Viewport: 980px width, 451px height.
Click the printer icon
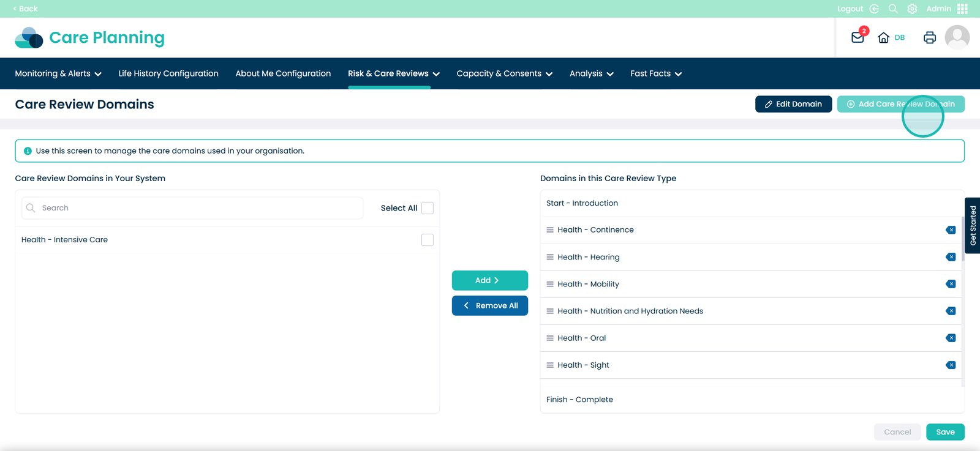[x=929, y=38]
